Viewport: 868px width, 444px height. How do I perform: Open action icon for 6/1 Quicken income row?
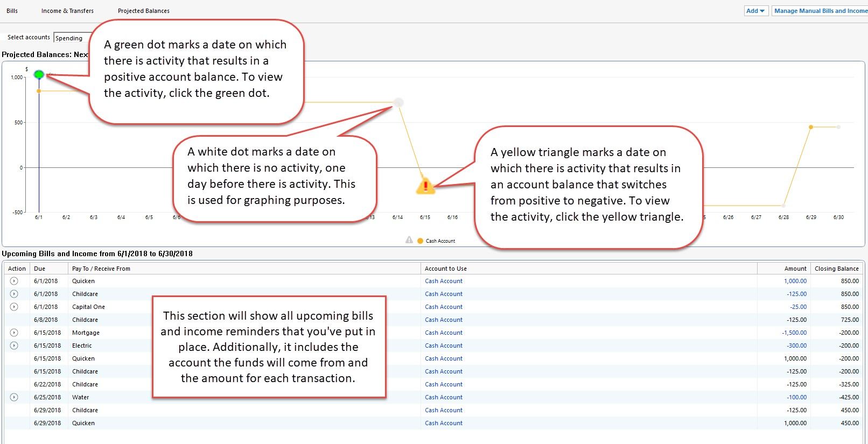14,281
